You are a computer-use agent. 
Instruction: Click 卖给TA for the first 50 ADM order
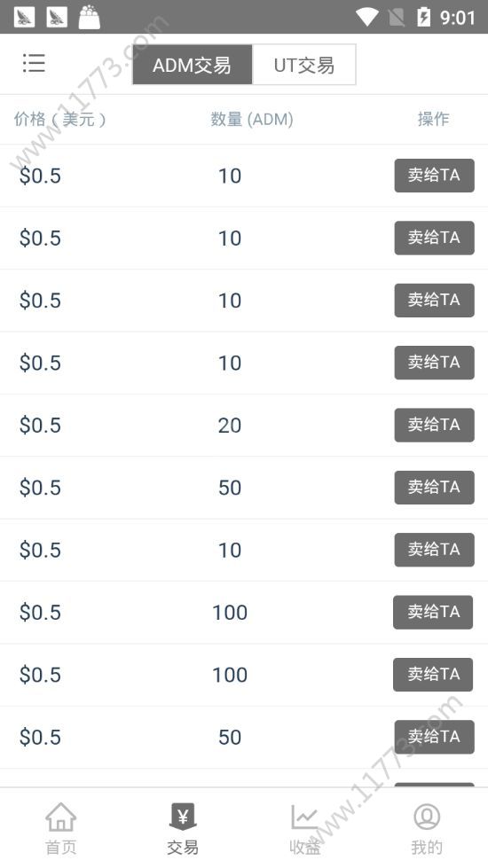point(434,488)
